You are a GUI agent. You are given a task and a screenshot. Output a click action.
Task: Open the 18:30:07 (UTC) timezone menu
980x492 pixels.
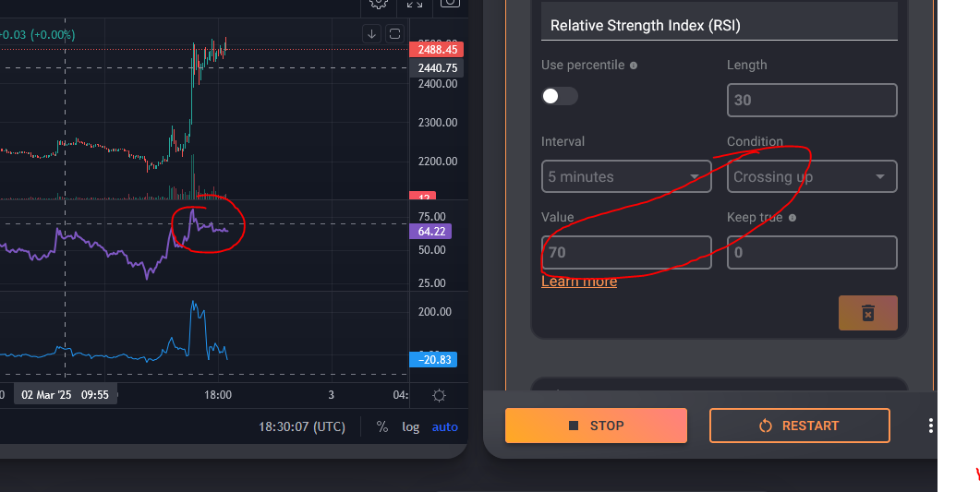point(302,427)
